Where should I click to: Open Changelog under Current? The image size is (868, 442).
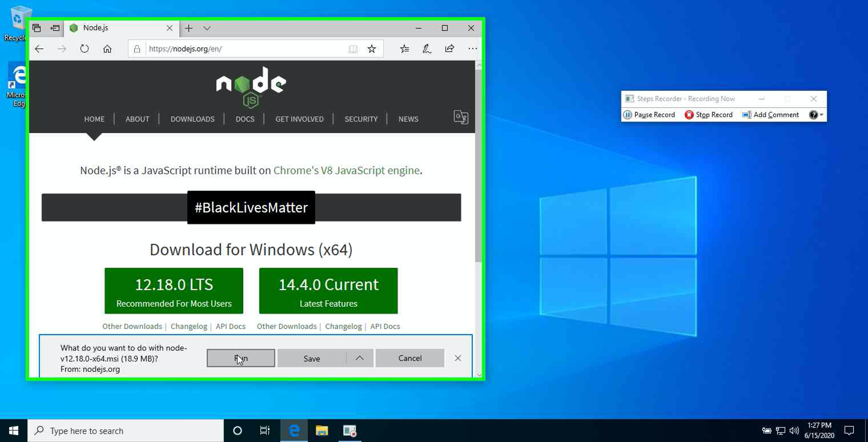coord(343,327)
